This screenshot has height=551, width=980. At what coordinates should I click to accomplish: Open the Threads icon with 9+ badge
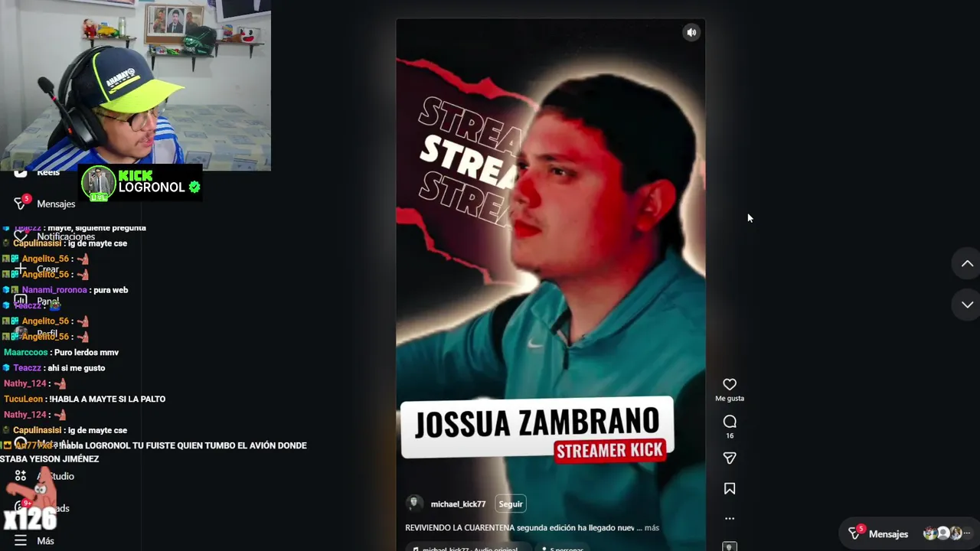pos(21,507)
